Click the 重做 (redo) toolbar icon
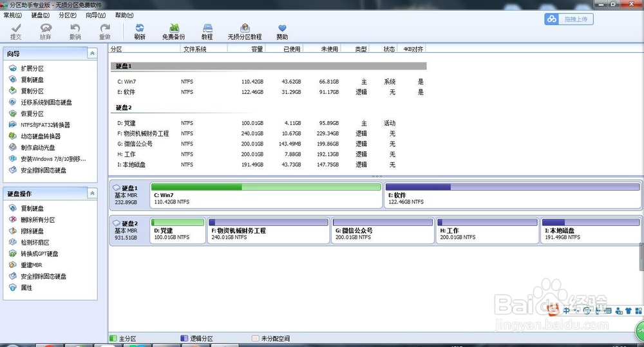Screen dimensions: 644x347 (105, 28)
